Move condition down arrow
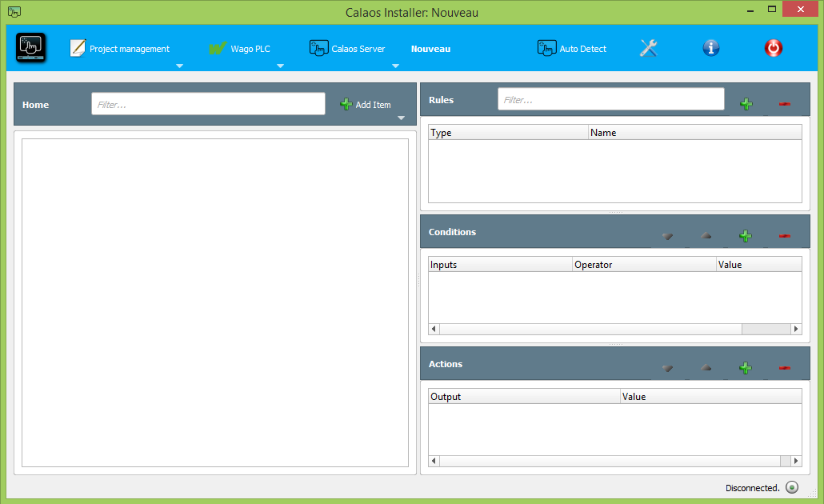Screen dimensions: 824x504 click(667, 237)
